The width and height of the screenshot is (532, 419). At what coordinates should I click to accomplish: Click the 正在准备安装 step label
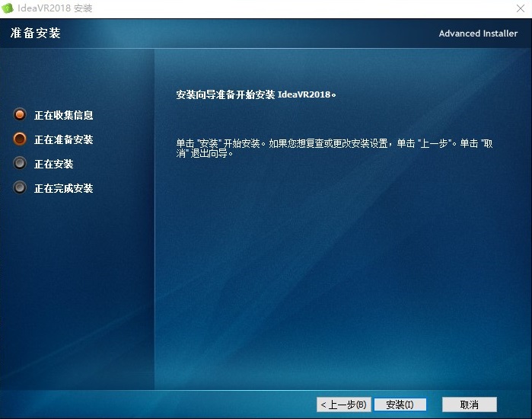(63, 139)
